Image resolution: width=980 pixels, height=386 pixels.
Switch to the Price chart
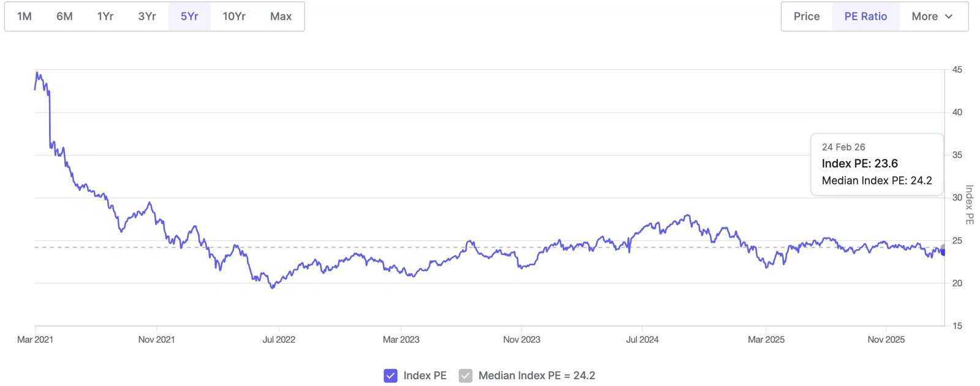coord(807,17)
